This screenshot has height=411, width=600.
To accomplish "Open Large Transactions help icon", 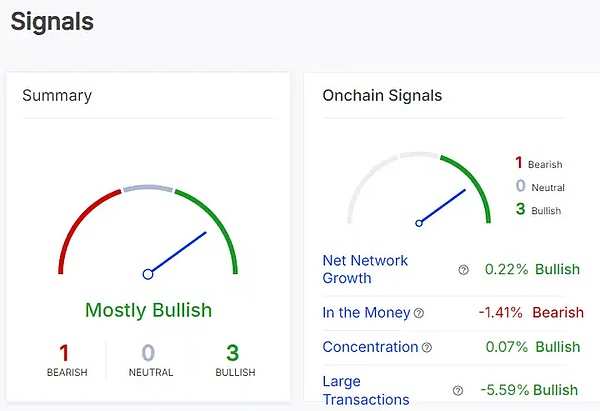I will click(458, 391).
